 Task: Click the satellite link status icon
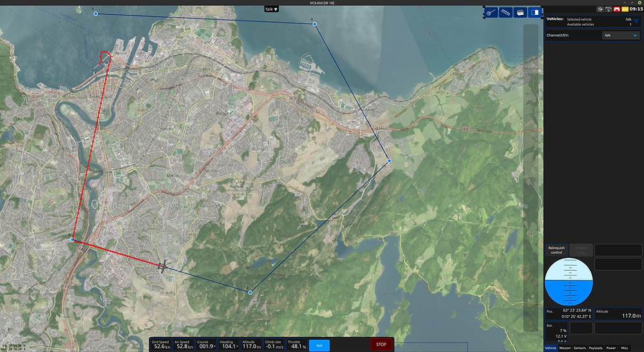609,9
